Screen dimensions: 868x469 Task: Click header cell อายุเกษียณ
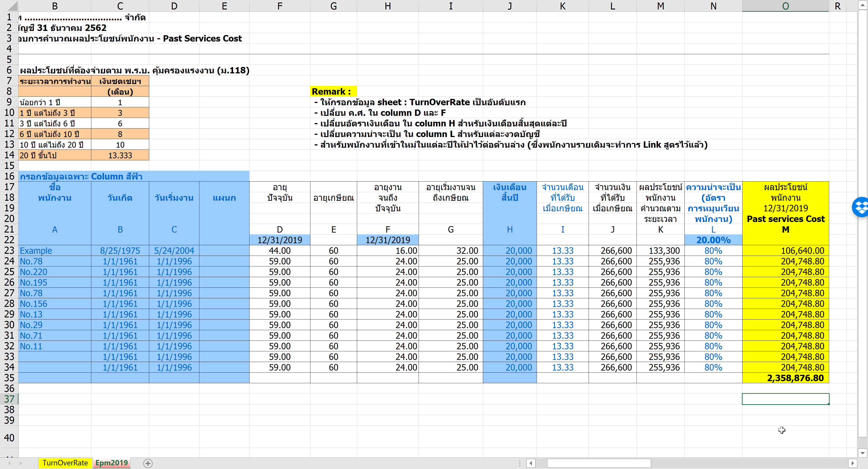(x=334, y=198)
